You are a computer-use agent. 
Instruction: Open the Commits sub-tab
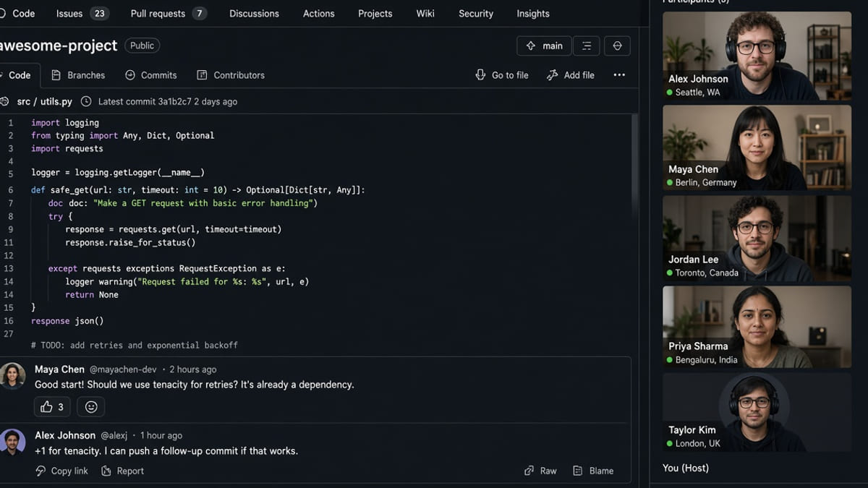pyautogui.click(x=151, y=75)
